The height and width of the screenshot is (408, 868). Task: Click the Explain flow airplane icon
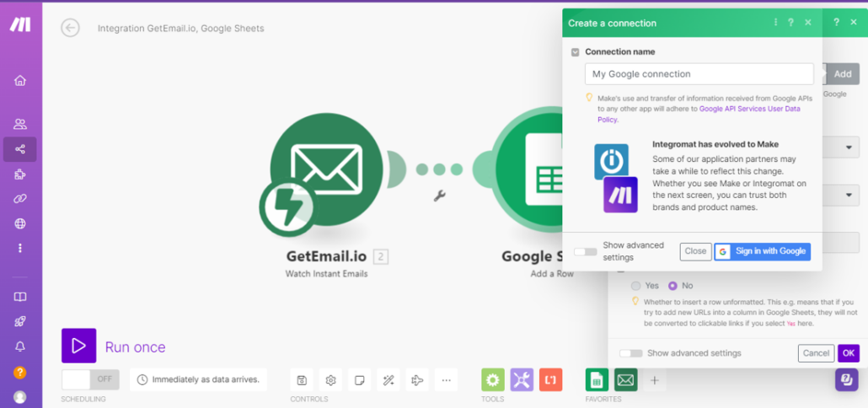(417, 380)
